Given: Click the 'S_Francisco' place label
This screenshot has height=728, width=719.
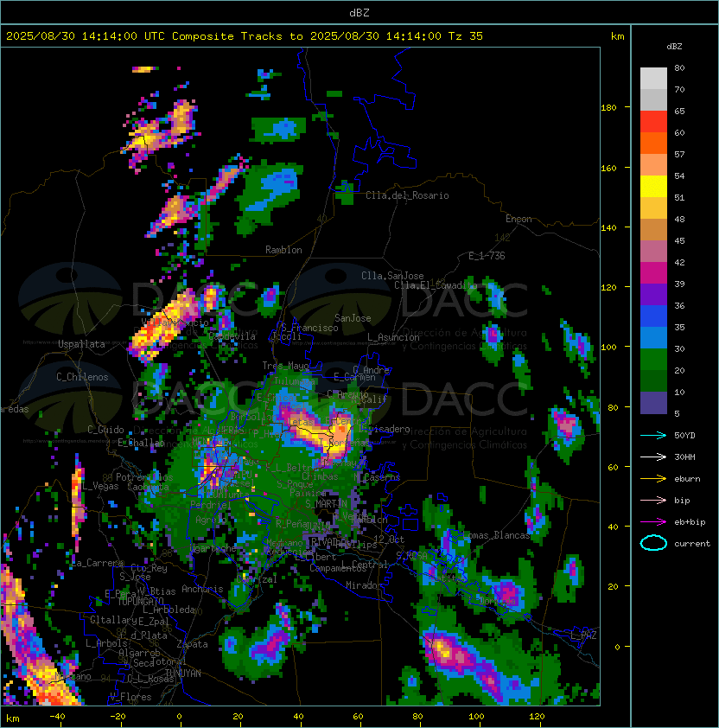Looking at the screenshot, I should (309, 328).
